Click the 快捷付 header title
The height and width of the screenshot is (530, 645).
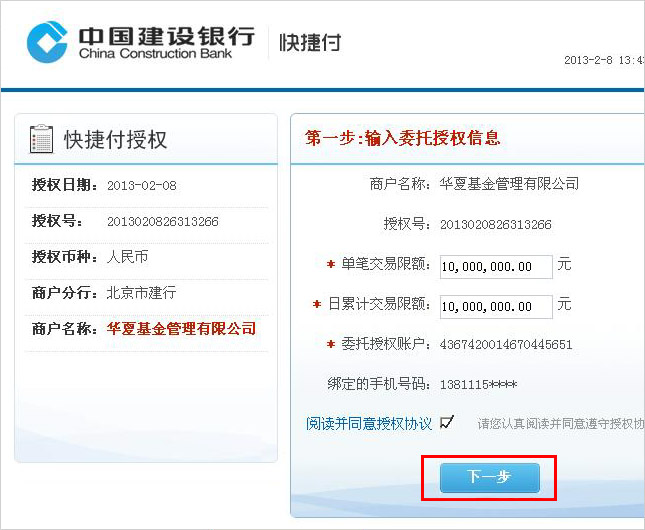(x=310, y=42)
